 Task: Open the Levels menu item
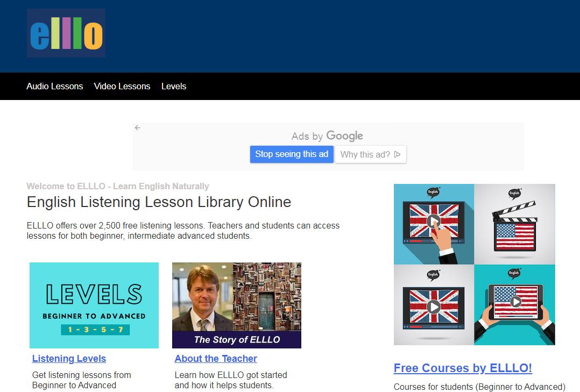(173, 86)
